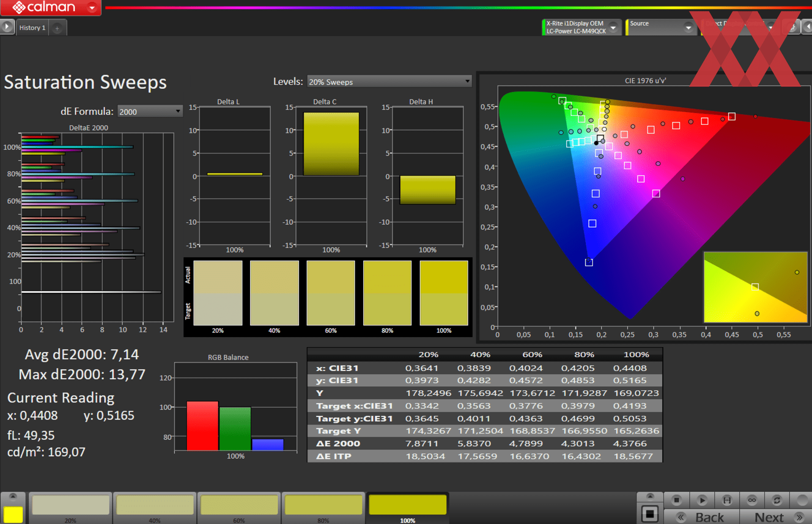Select the 40% swatch in bottom strip
The height and width of the screenshot is (524, 812).
tap(154, 505)
